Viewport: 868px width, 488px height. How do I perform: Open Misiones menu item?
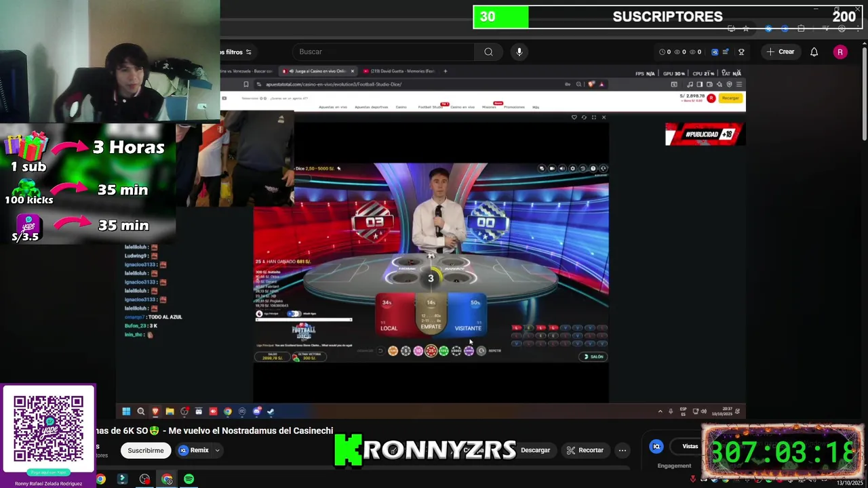pyautogui.click(x=489, y=107)
